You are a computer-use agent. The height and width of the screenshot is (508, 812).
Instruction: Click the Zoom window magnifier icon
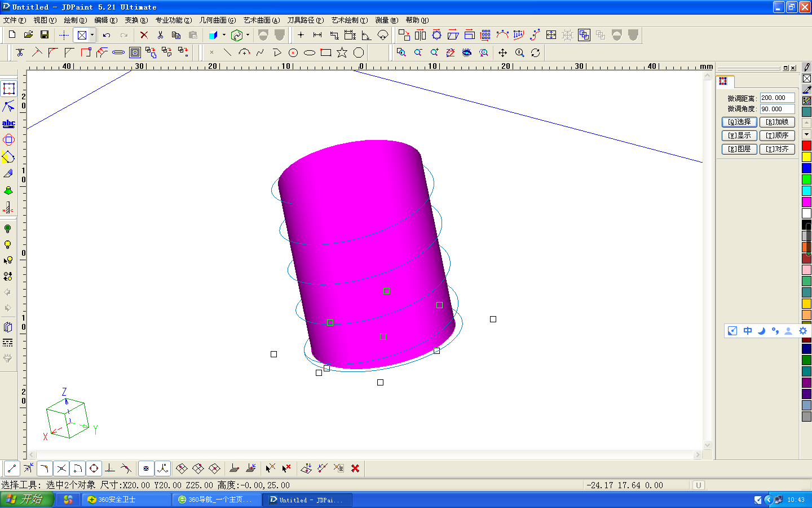[401, 52]
